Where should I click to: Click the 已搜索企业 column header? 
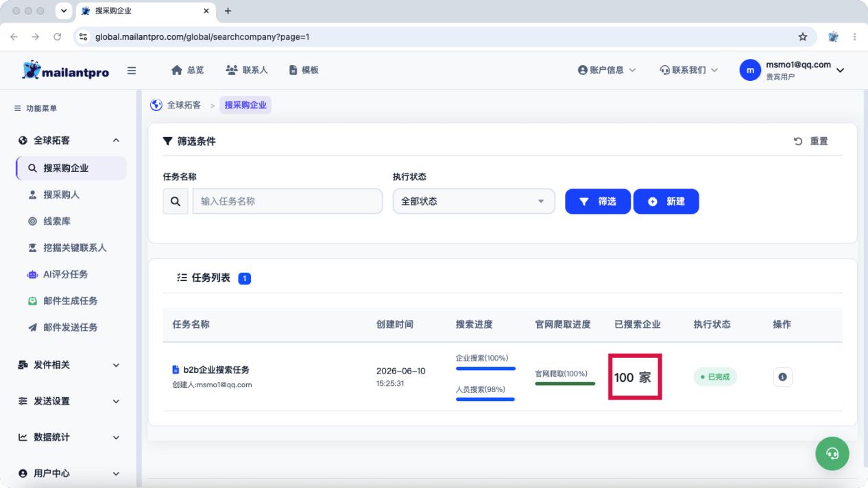638,325
